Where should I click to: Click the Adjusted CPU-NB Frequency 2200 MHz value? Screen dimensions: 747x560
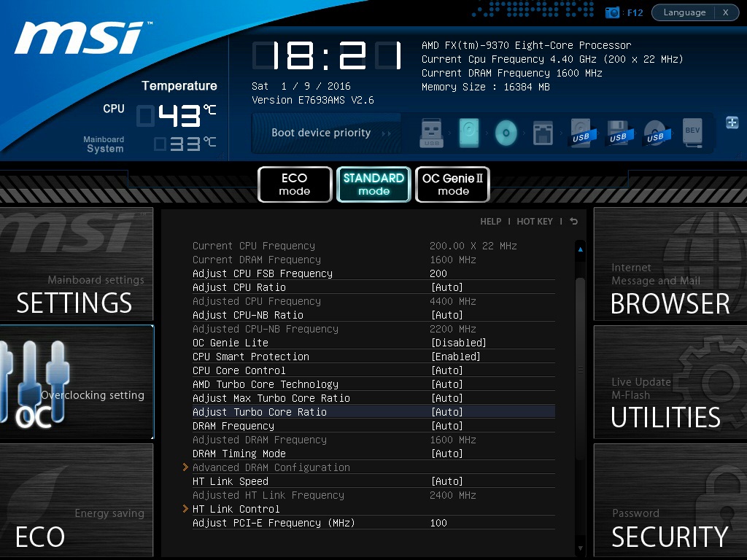(452, 329)
